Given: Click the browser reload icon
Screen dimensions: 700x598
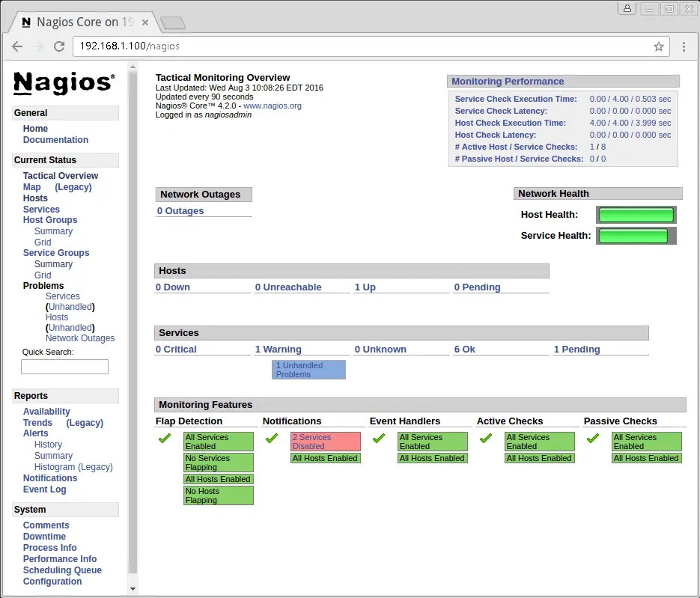Looking at the screenshot, I should pos(59,46).
